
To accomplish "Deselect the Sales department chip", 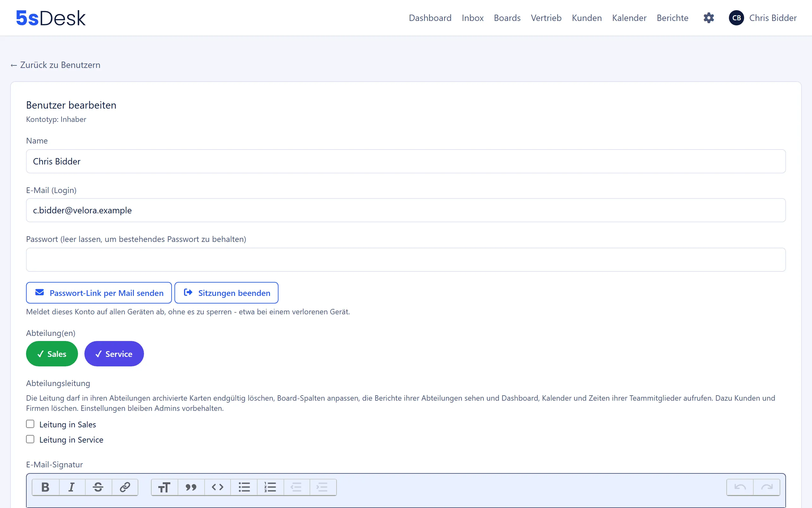I will 52,354.
